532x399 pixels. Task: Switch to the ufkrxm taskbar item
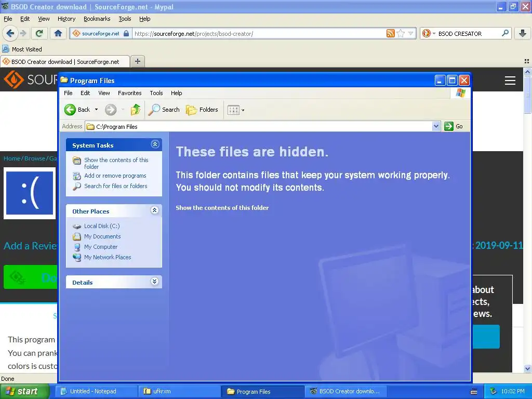[x=180, y=391]
